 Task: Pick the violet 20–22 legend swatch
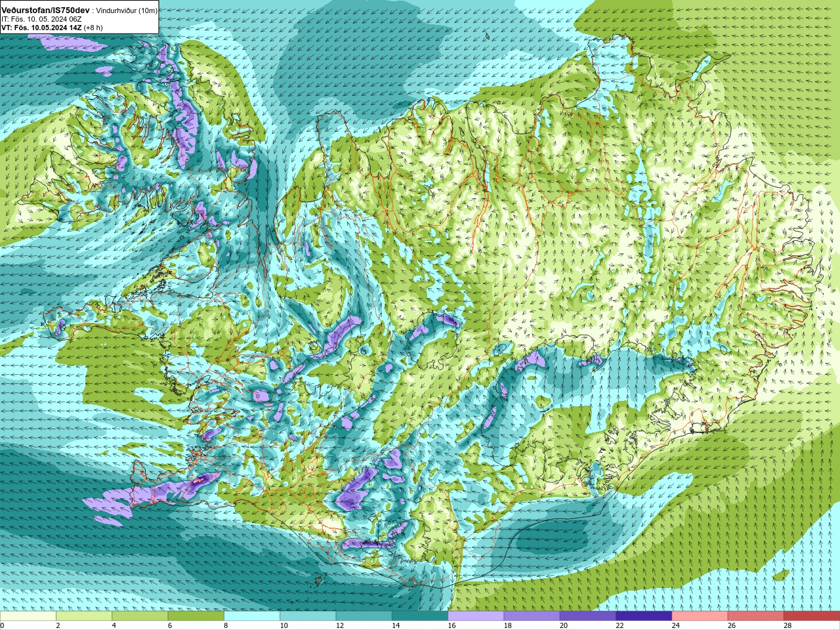(588, 616)
